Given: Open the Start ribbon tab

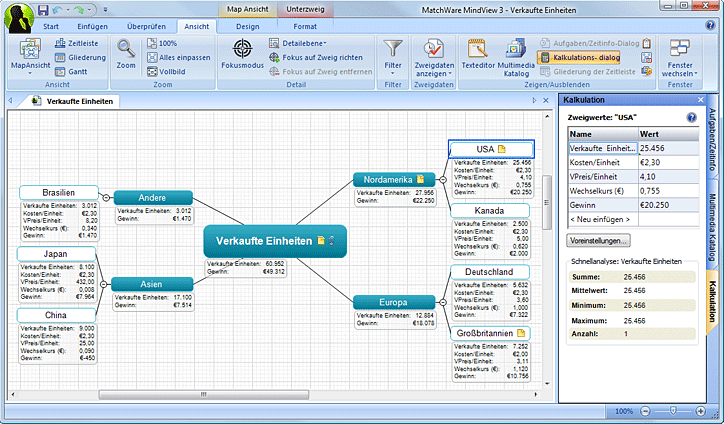Looking at the screenshot, I should [51, 26].
